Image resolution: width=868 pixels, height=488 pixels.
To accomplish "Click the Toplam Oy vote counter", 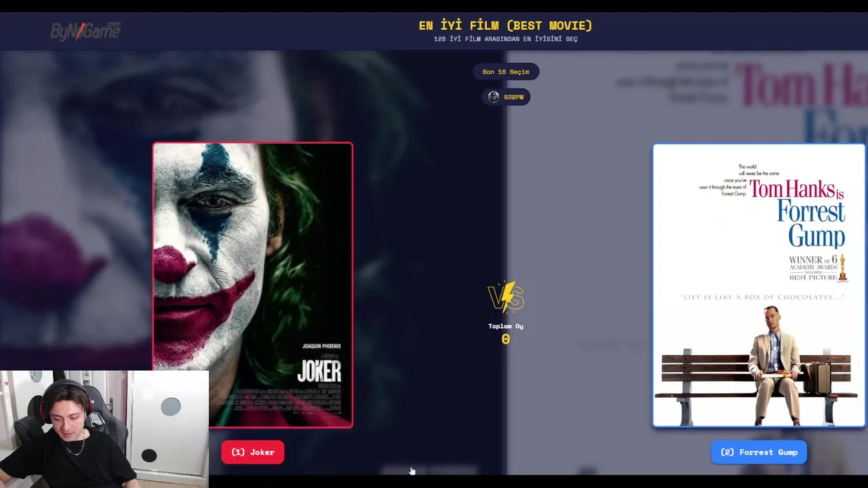I will tap(506, 333).
